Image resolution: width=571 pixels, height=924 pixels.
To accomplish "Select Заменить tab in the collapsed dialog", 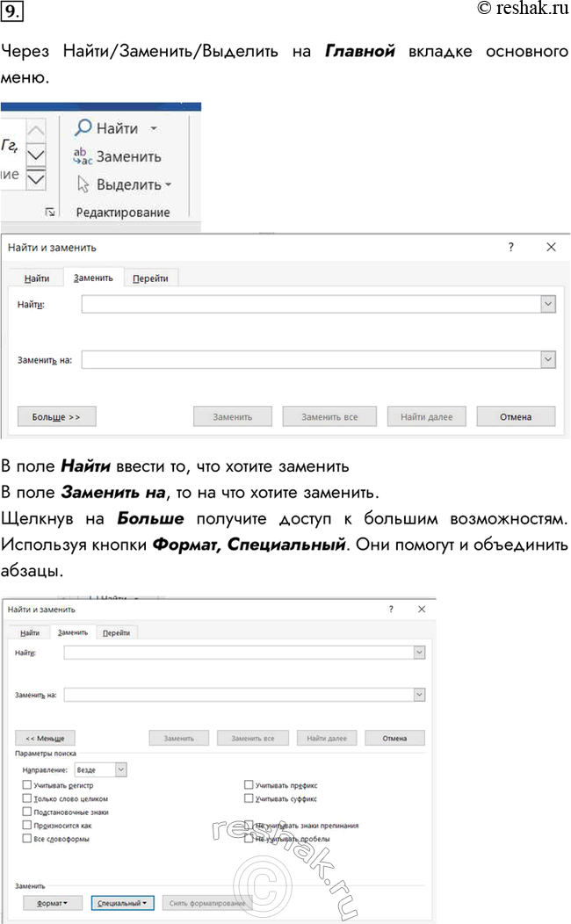I will (93, 278).
